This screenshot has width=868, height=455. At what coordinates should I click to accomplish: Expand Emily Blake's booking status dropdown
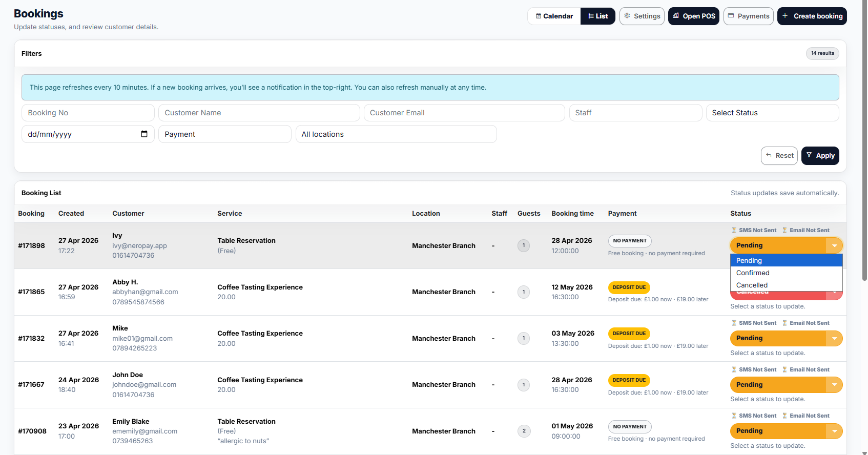(786, 431)
